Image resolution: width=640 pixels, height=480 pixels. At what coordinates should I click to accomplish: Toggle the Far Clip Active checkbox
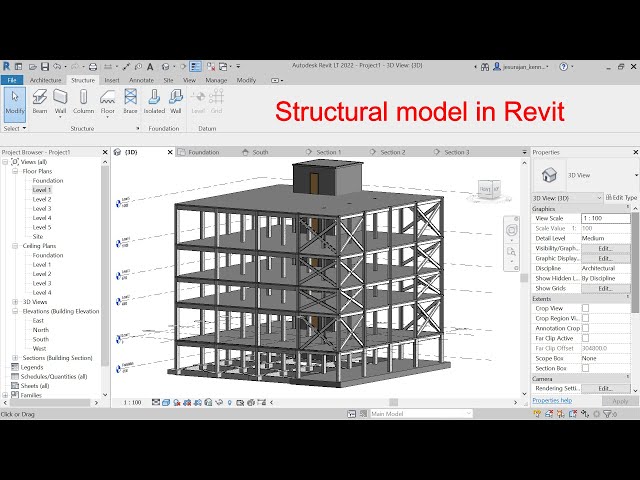coord(585,338)
